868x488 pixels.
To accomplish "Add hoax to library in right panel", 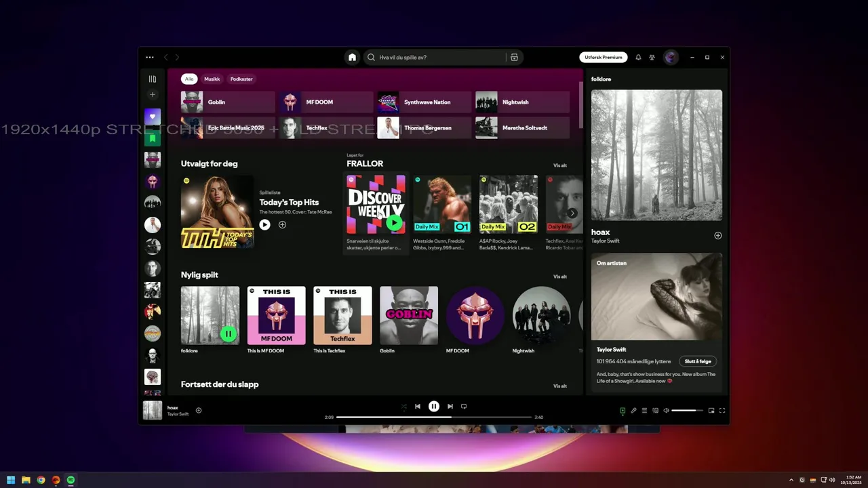I will (717, 236).
